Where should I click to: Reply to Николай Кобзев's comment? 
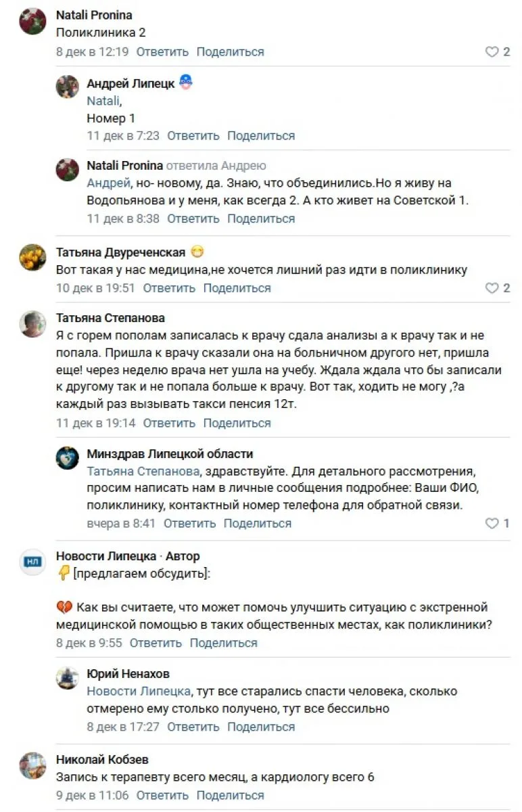pyautogui.click(x=162, y=795)
